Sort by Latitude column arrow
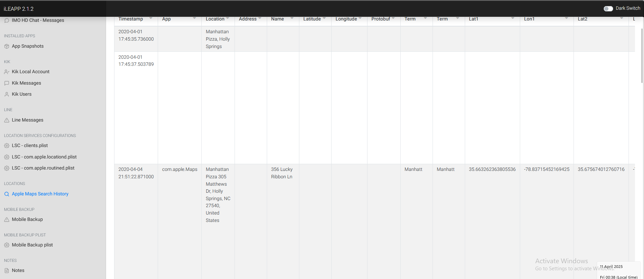This screenshot has height=279, width=644. pyautogui.click(x=324, y=18)
